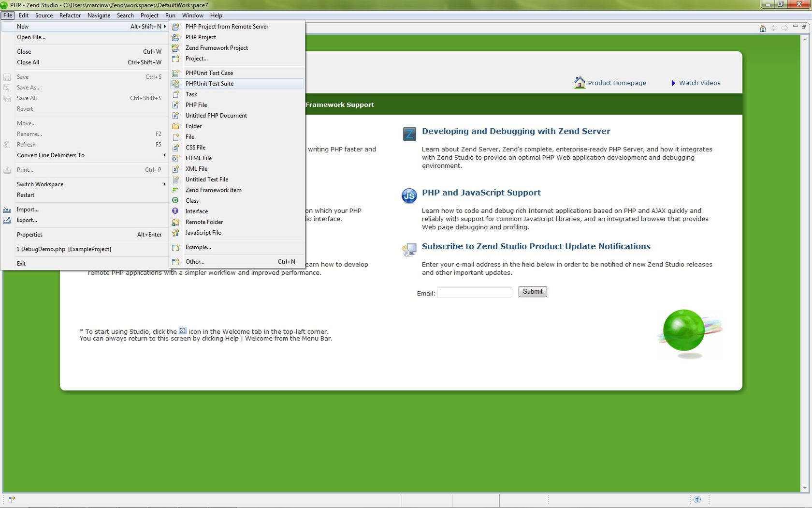Click the Folder icon in New submenu
812x508 pixels.
tap(176, 126)
